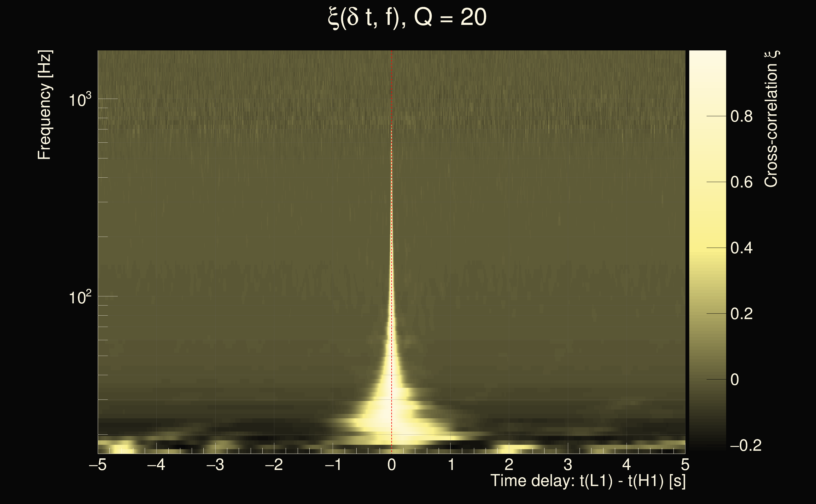Click the 5 time delay tick label

[x=685, y=465]
